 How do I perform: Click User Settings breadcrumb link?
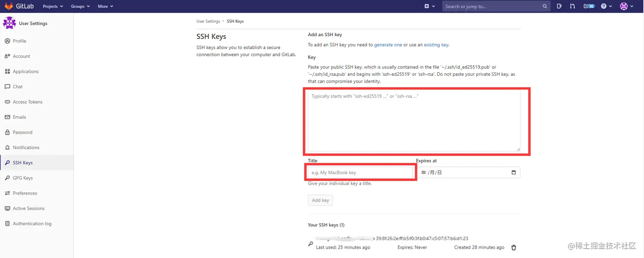[x=208, y=21]
